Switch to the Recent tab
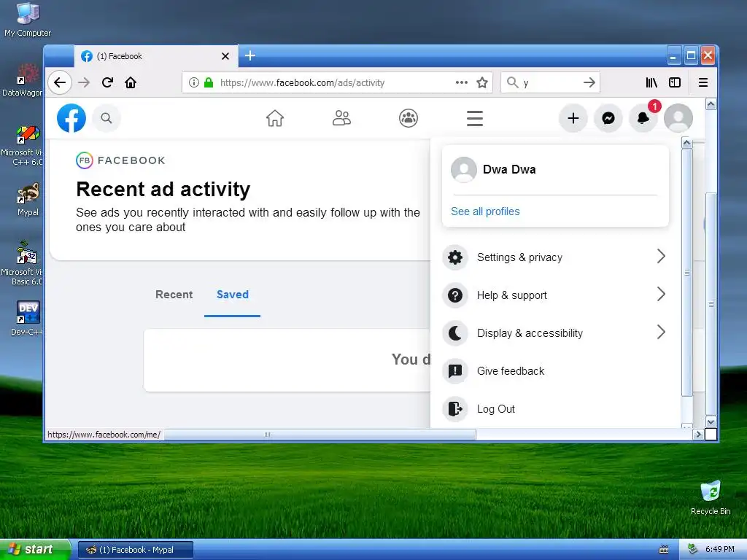The width and height of the screenshot is (747, 560). tap(174, 295)
